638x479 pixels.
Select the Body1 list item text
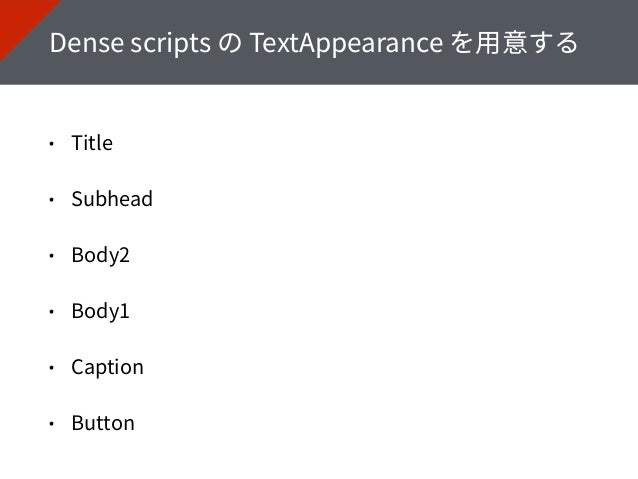(101, 312)
